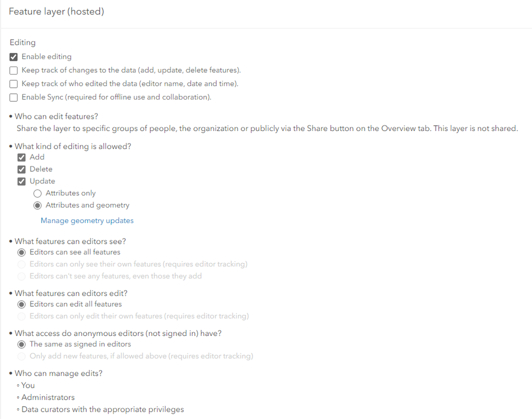Viewport: 532px width, 419px height.
Task: Pick the Only add new features option
Action: tap(22, 356)
